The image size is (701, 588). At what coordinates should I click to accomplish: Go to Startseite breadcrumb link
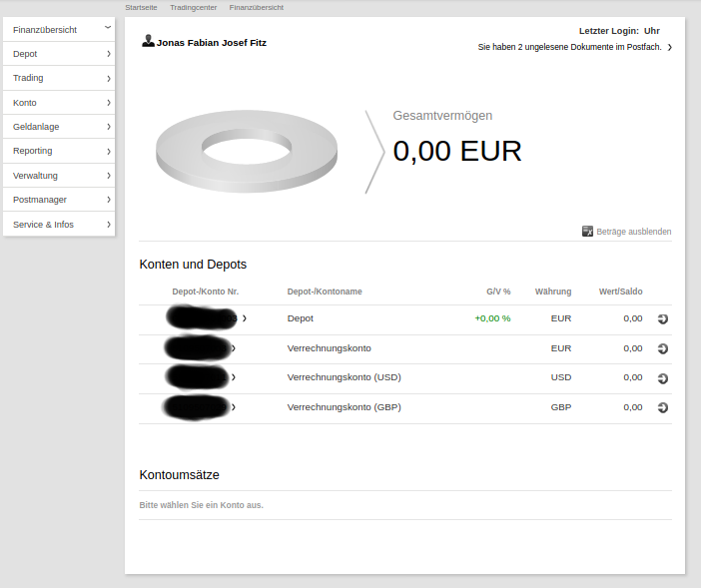pos(141,7)
